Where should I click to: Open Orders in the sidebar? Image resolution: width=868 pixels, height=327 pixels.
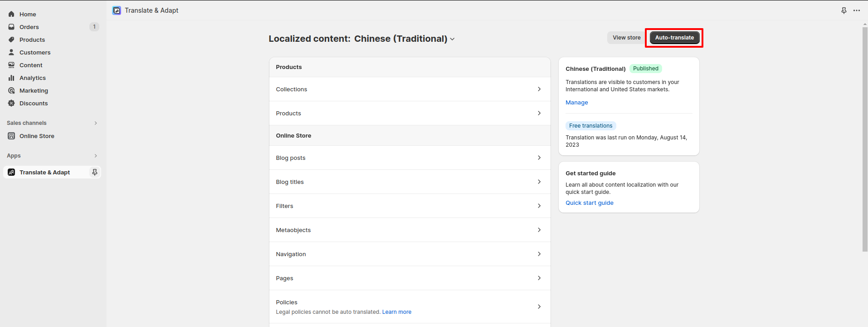(x=29, y=27)
